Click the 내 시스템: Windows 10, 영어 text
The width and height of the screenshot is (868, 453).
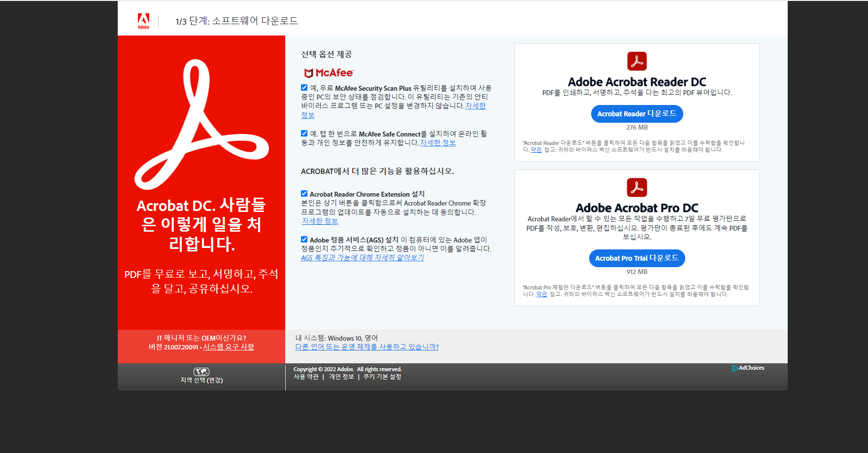[336, 338]
